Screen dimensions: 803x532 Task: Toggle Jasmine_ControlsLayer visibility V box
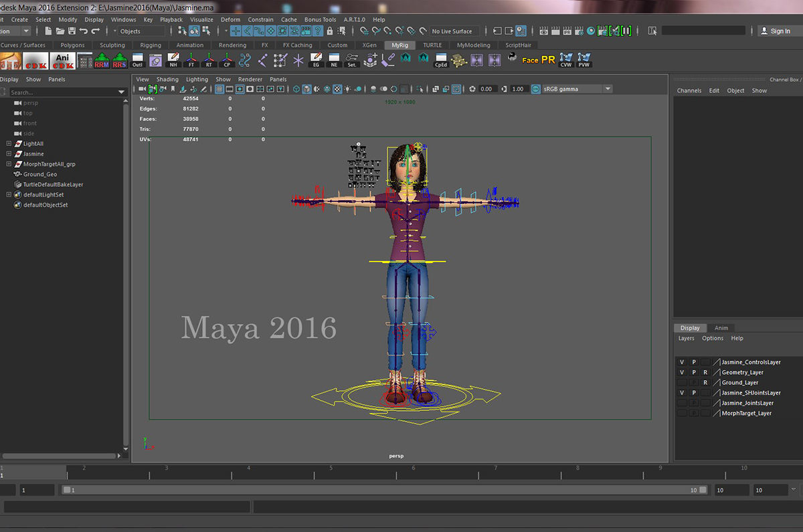coord(682,362)
